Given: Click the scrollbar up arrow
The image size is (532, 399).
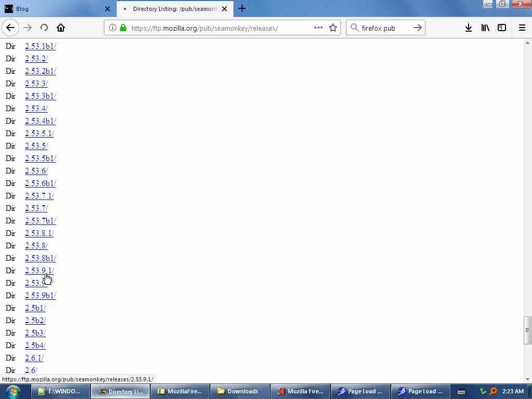Looking at the screenshot, I should click(x=527, y=43).
